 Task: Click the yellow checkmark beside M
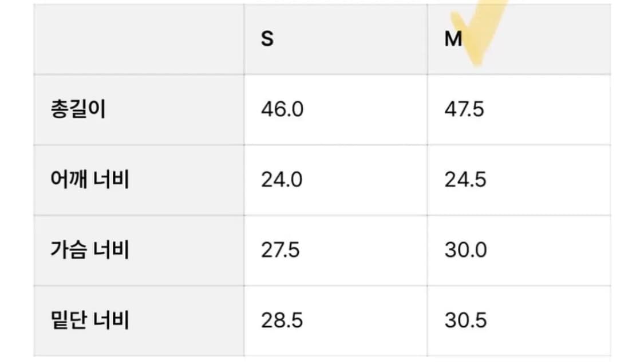pyautogui.click(x=481, y=34)
